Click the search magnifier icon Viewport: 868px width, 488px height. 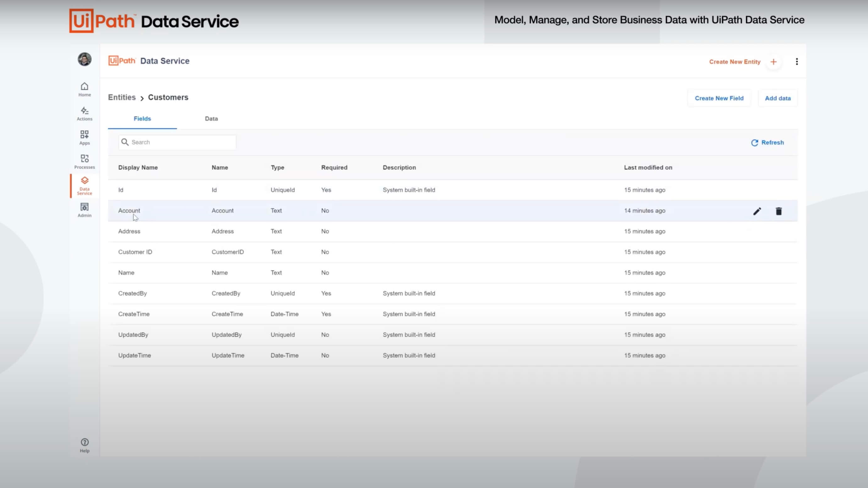(x=125, y=142)
